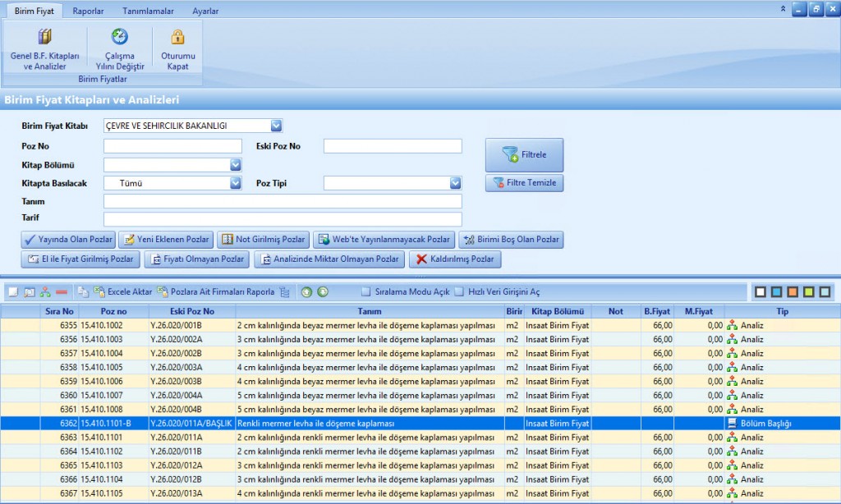Click the Oturumu Kapat lock icon
The width and height of the screenshot is (841, 504).
coord(177,37)
